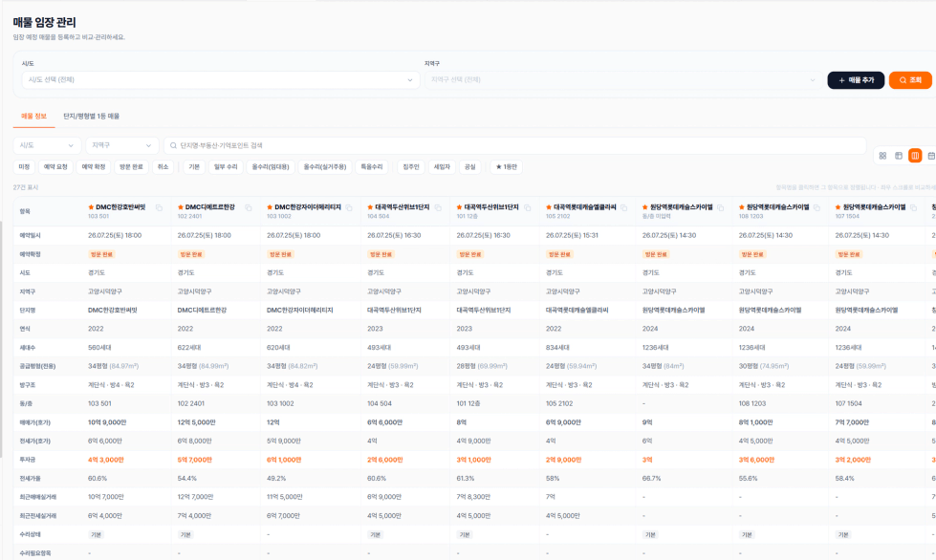Viewport: 936px width, 560px height.
Task: Toggle the 공실 filter chip
Action: pyautogui.click(x=469, y=167)
